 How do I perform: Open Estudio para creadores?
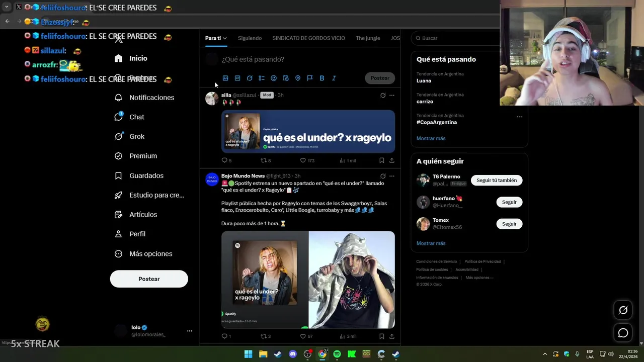coord(149,195)
